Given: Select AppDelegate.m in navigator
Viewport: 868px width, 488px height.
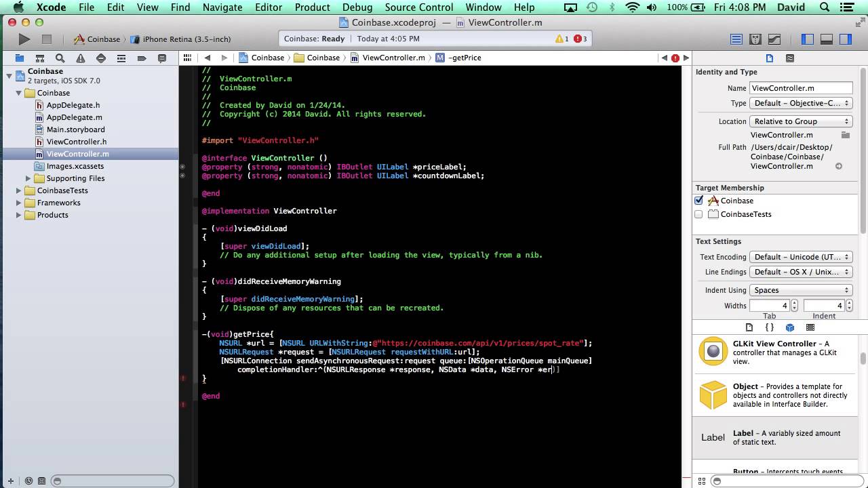Looking at the screenshot, I should 74,117.
